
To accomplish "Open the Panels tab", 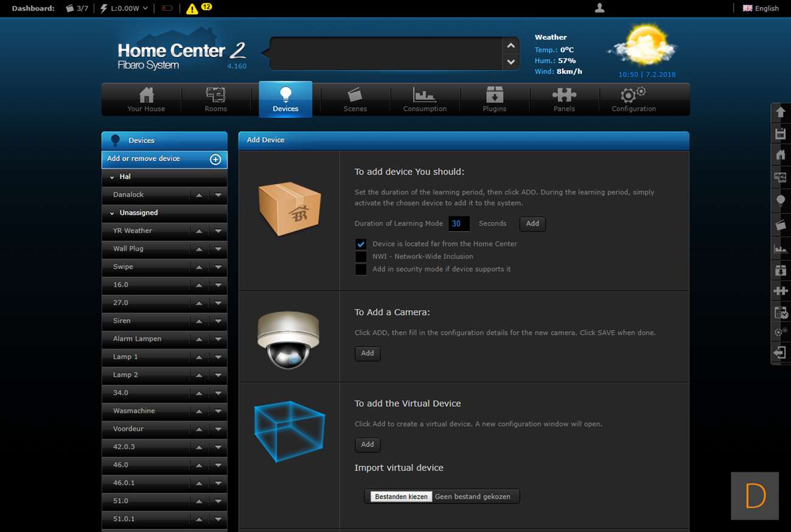I will pyautogui.click(x=564, y=99).
